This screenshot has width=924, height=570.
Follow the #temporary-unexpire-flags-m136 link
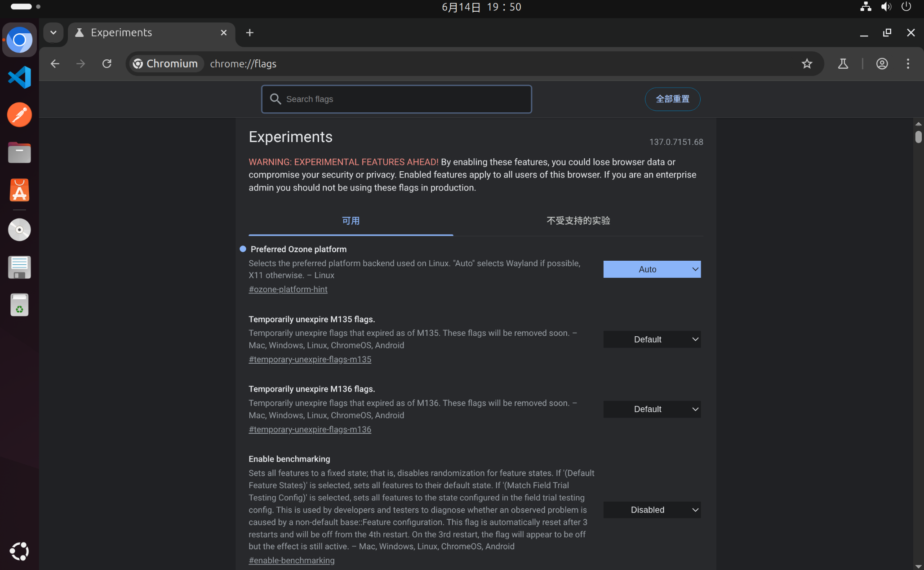pos(310,429)
